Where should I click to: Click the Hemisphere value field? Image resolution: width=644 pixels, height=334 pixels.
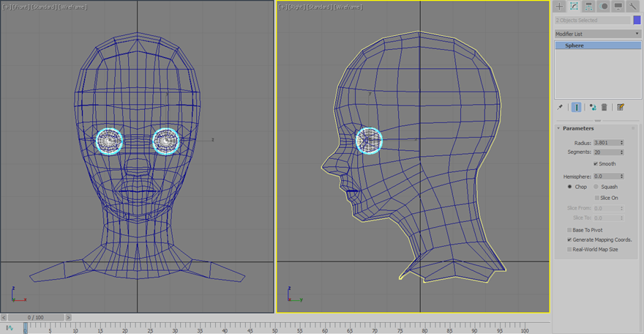coord(606,177)
